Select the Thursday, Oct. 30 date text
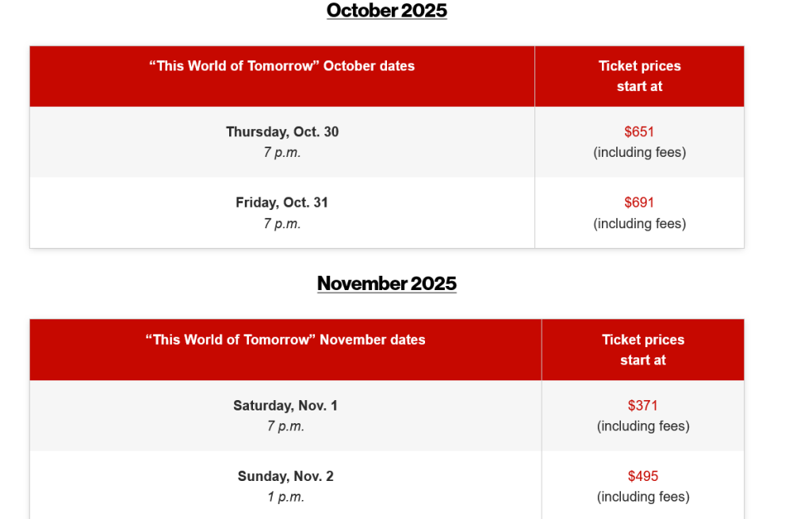 point(282,132)
